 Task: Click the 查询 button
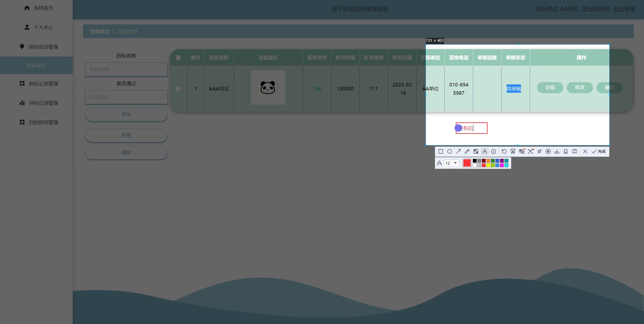click(126, 115)
